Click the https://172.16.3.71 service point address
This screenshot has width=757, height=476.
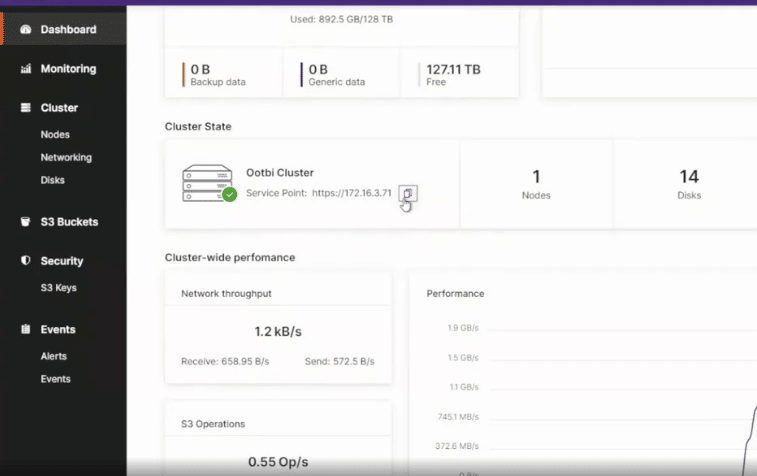tap(351, 193)
